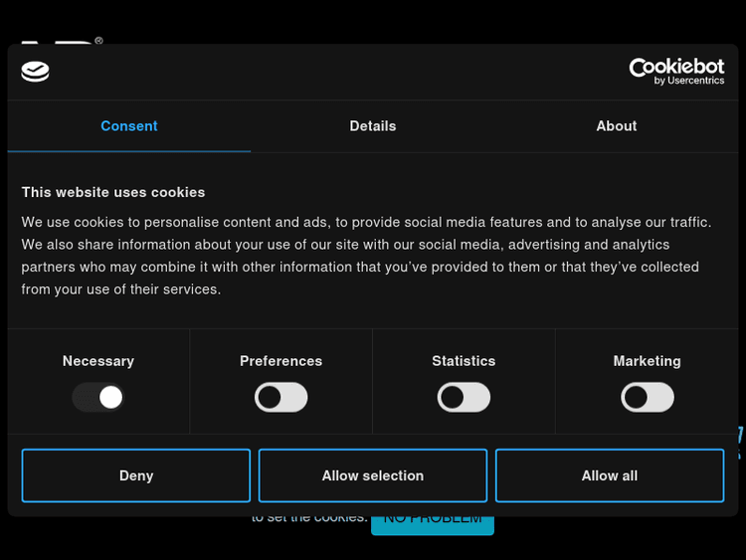Image resolution: width=746 pixels, height=560 pixels.
Task: Accept cookies with Allow all
Action: click(610, 475)
